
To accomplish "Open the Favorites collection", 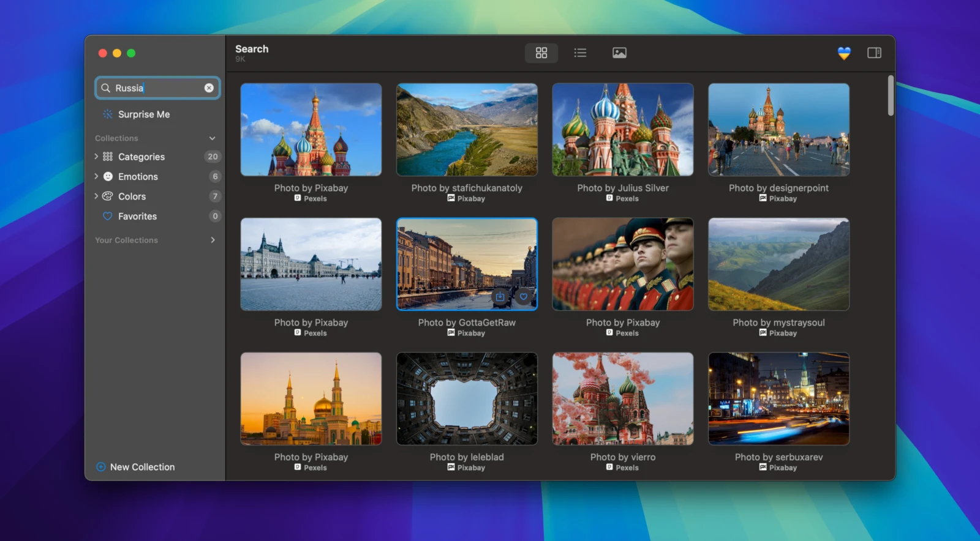I will point(137,217).
